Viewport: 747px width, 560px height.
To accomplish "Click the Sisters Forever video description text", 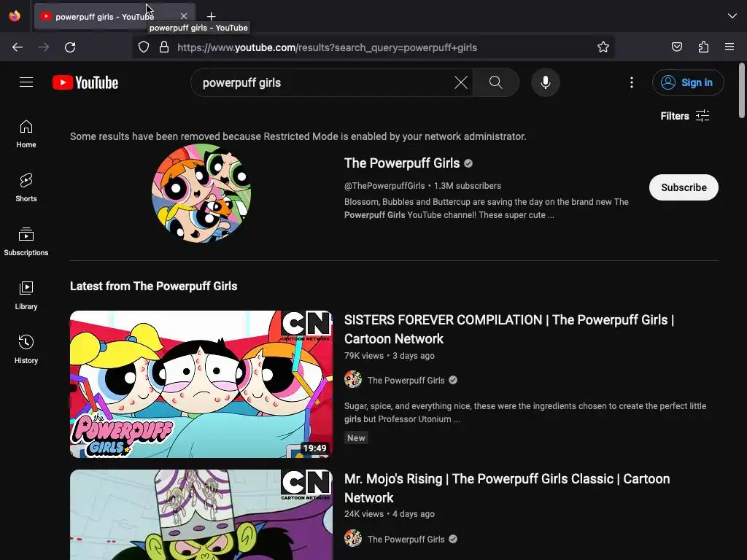I will pos(525,413).
